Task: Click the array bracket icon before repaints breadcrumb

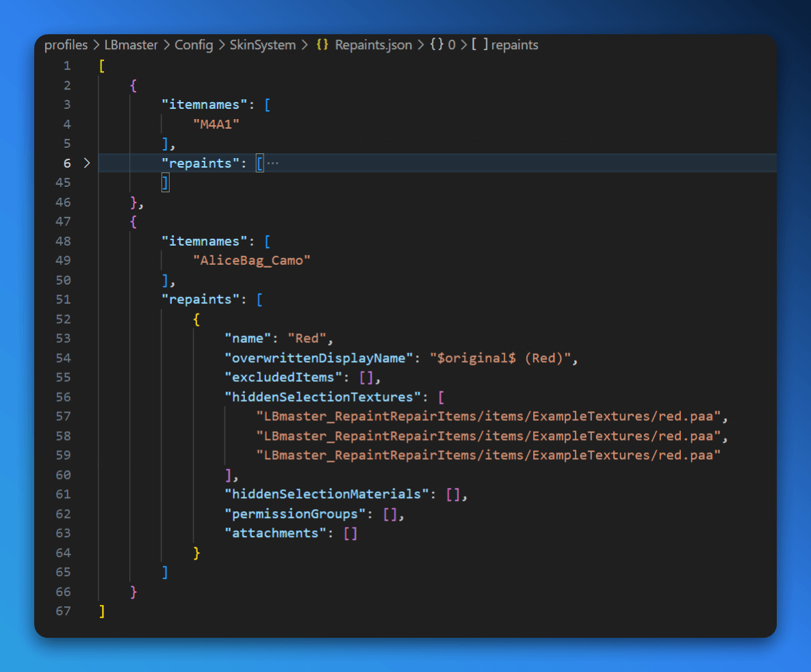Action: [x=480, y=44]
